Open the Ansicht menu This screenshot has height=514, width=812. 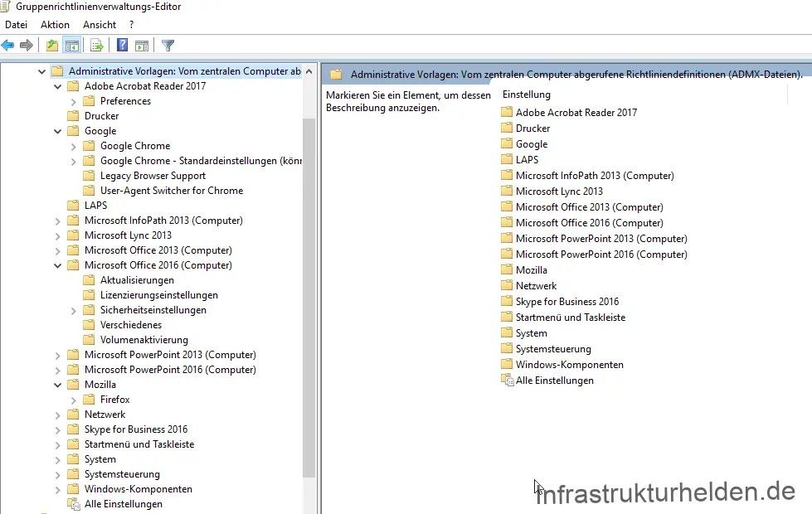pos(100,25)
